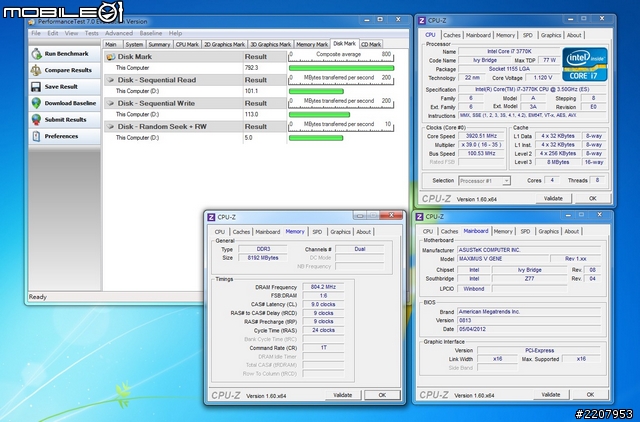Open the Tests menu in PerformanceTest
This screenshot has height=422, width=640.
[x=91, y=33]
